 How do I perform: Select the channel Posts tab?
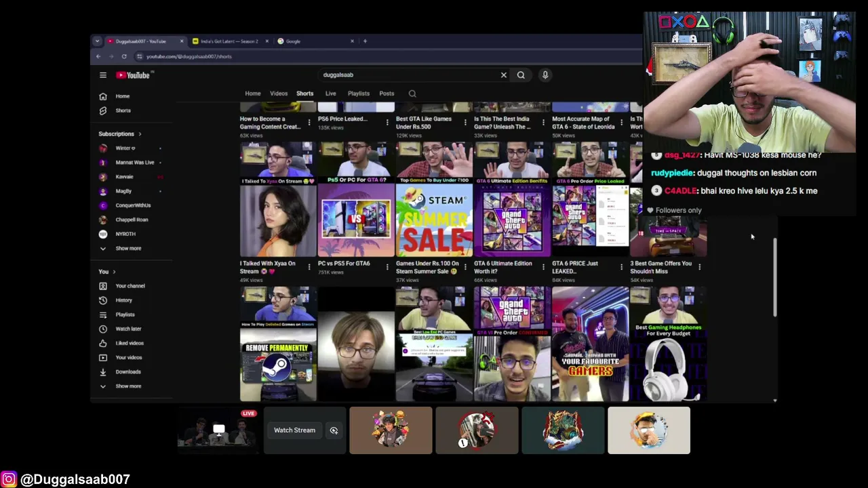pos(387,94)
